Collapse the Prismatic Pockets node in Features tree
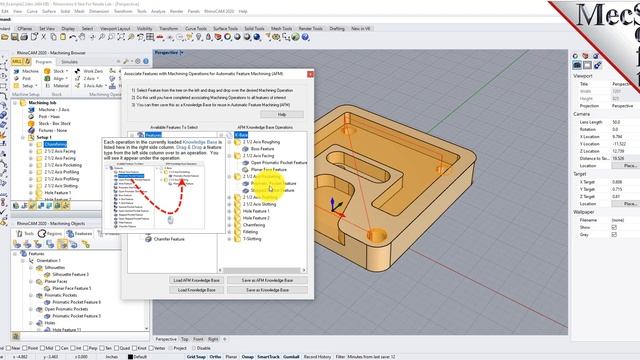Screen dimensions: 640x360 31,295
